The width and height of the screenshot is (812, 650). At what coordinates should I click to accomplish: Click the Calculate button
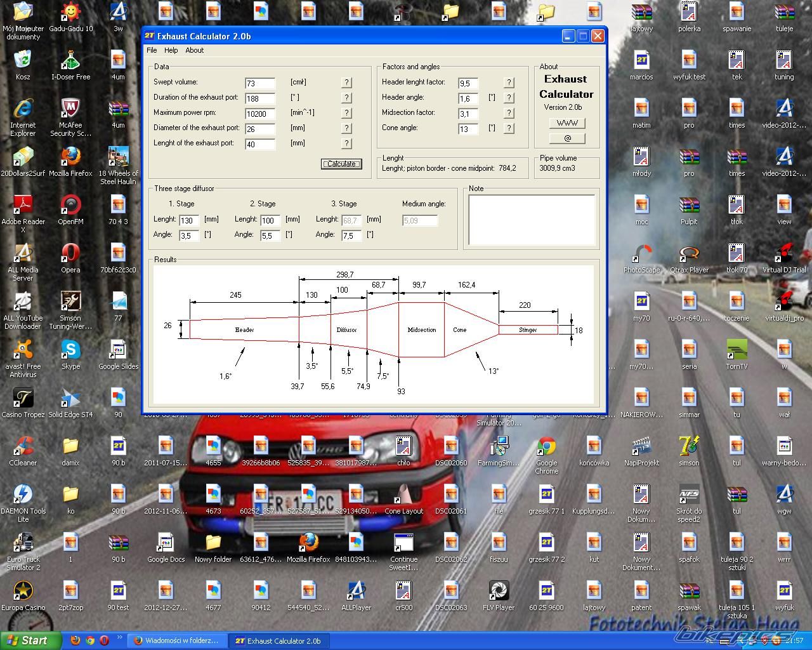(x=341, y=164)
